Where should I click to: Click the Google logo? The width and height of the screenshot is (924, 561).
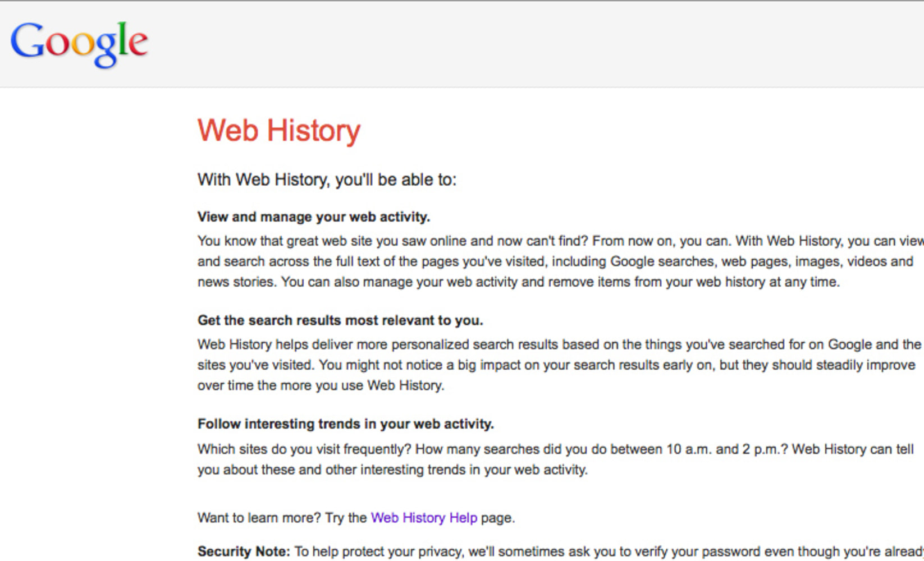(x=79, y=44)
